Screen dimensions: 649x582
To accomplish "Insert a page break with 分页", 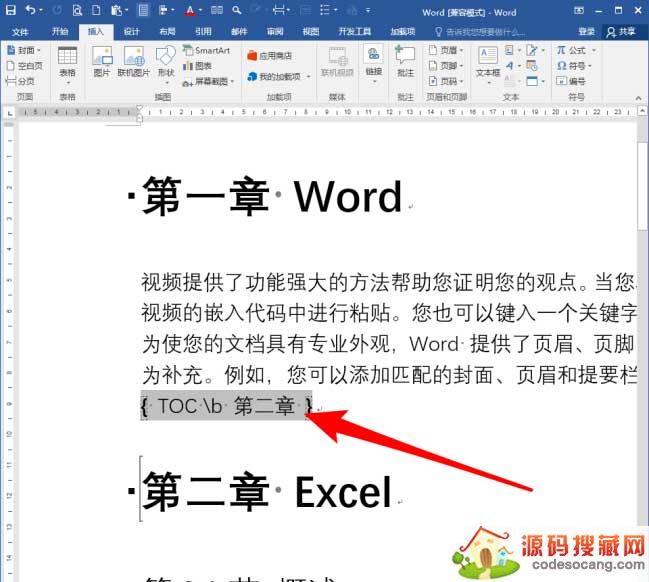I will click(22, 80).
